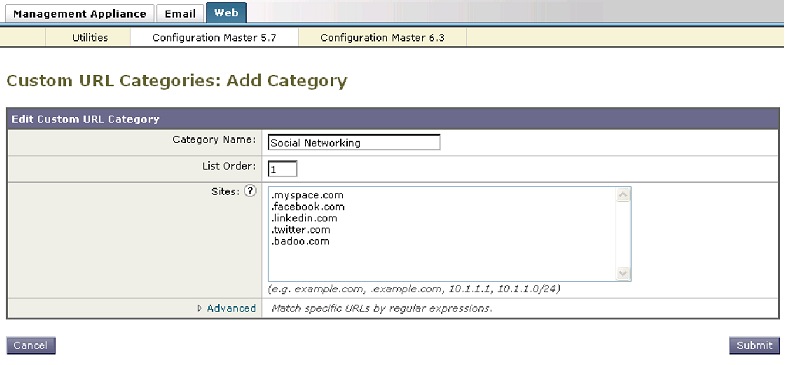
Task: Switch to the Email tab
Action: pos(180,14)
